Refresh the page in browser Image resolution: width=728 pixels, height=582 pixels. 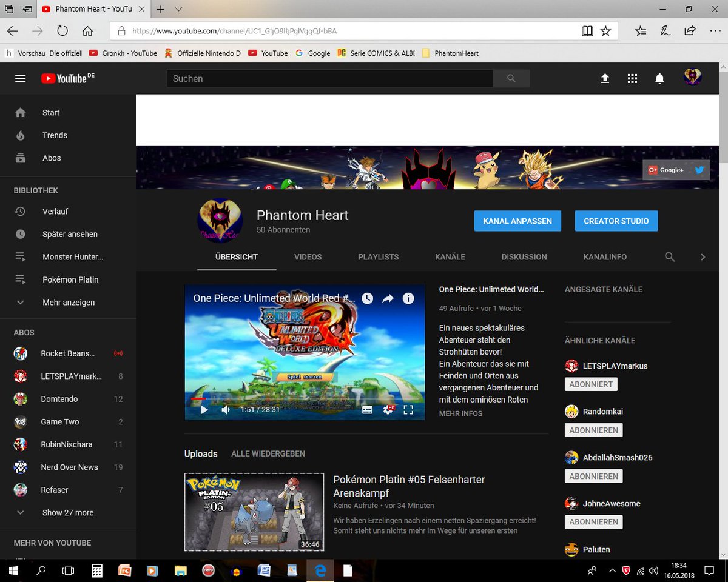(x=62, y=31)
